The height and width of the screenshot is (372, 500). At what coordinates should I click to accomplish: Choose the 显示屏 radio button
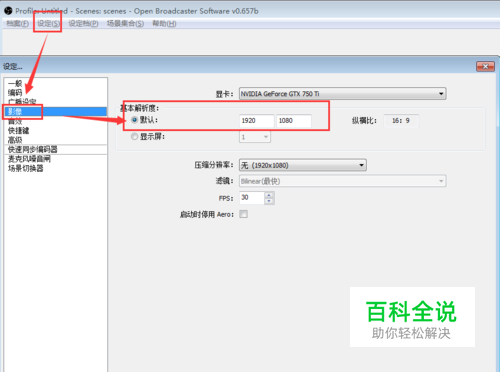(x=134, y=137)
